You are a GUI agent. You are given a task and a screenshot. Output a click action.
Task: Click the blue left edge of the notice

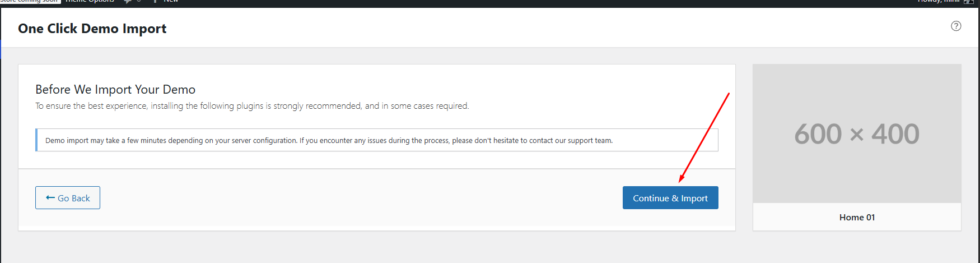36,140
